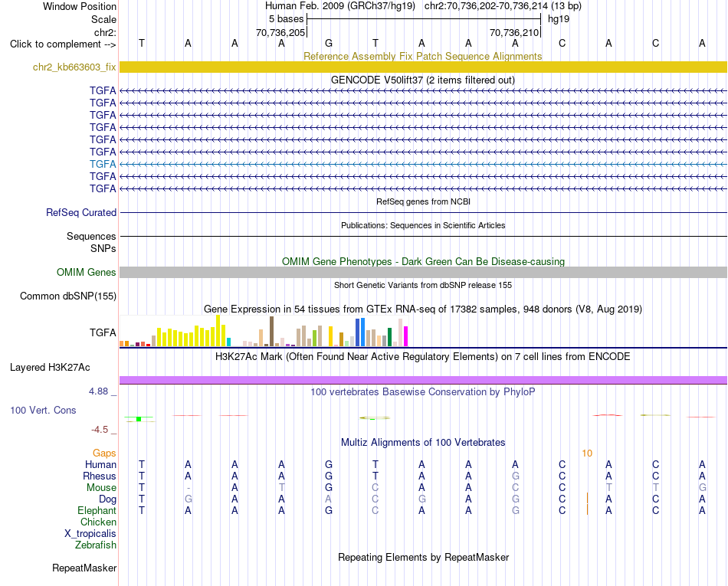This screenshot has height=586, width=728.
Task: Click the 100 Vert. Cons label
Action: (43, 410)
